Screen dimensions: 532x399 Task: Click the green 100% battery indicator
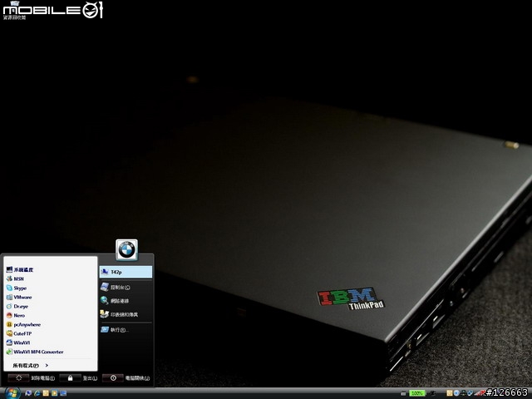coord(417,393)
